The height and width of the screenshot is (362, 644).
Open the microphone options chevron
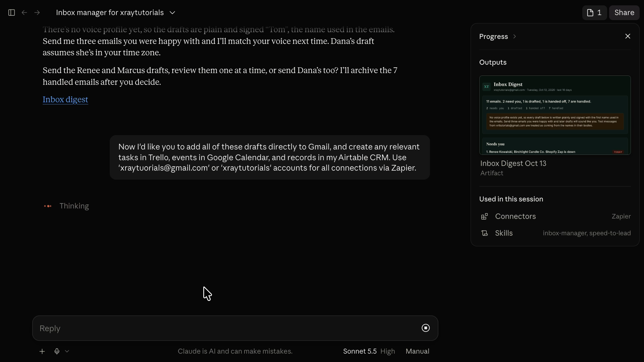tap(67, 351)
